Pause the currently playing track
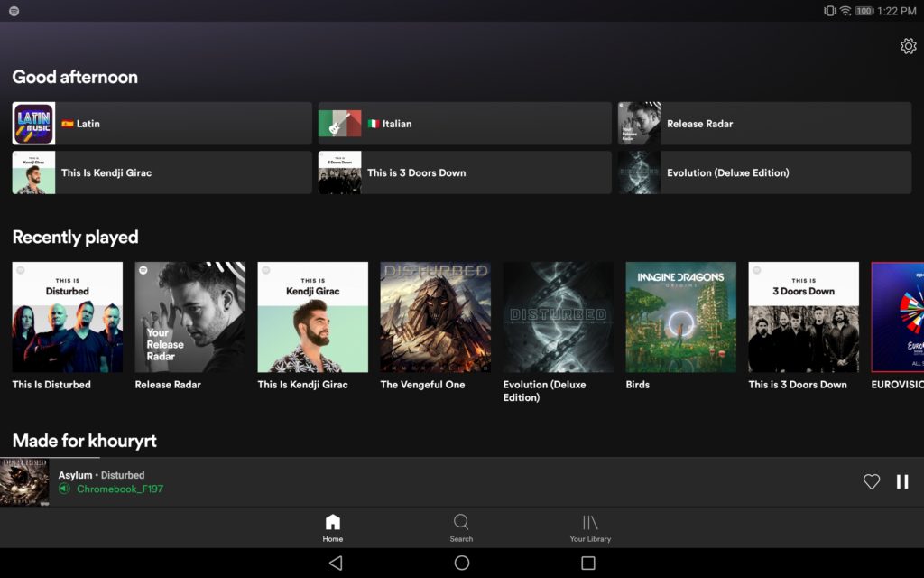 point(901,482)
